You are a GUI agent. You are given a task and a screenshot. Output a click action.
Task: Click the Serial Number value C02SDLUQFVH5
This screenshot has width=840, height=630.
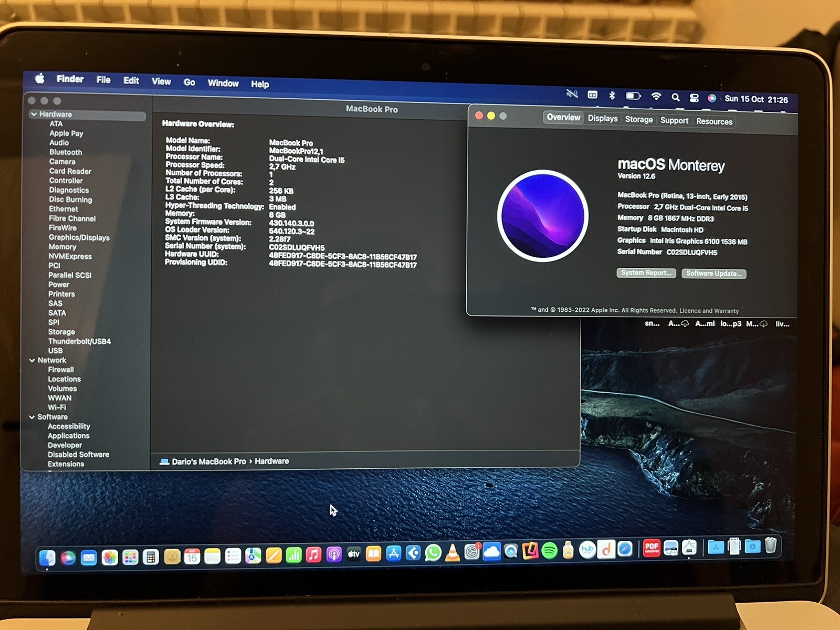(691, 253)
